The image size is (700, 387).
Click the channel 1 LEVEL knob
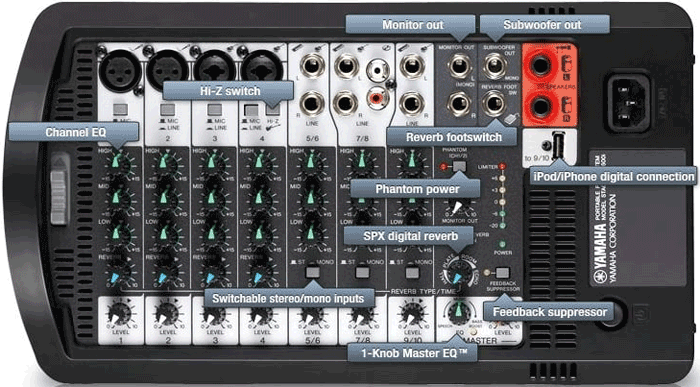[x=120, y=314]
